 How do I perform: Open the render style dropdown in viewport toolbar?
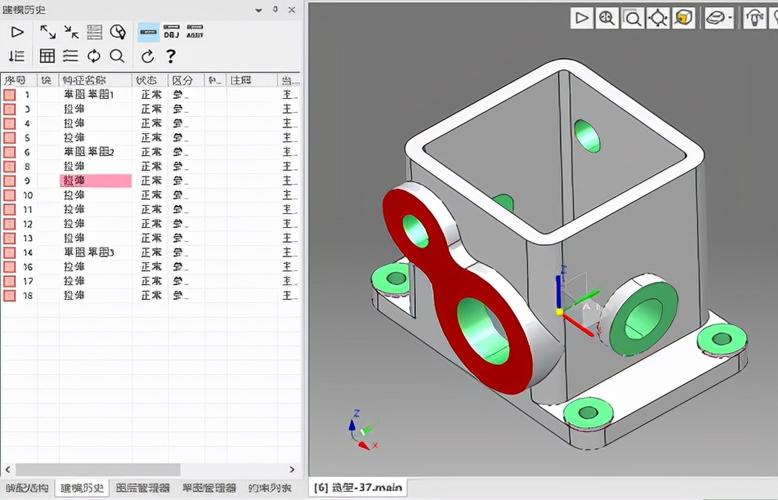pos(731,18)
